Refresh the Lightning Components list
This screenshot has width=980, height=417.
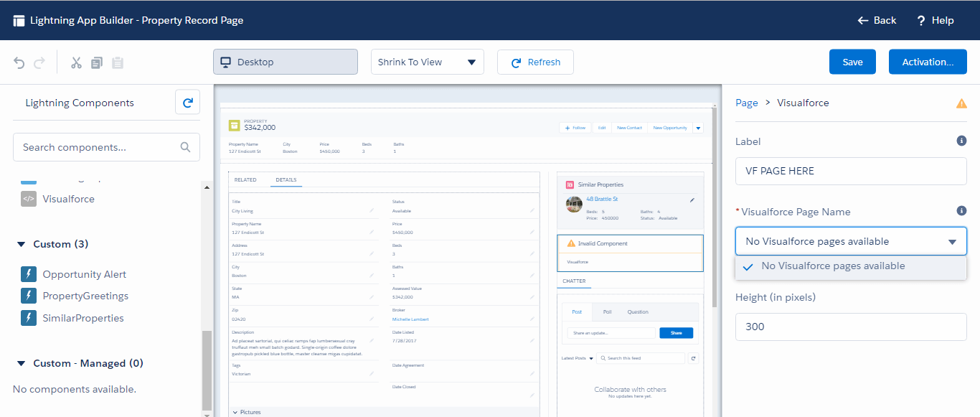pyautogui.click(x=187, y=102)
